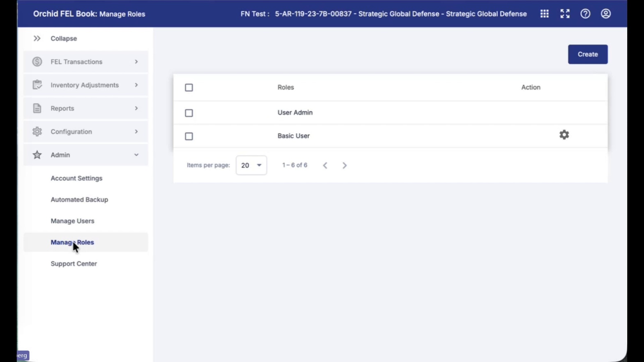Go to next page arrow
This screenshot has height=362, width=644.
pyautogui.click(x=345, y=165)
